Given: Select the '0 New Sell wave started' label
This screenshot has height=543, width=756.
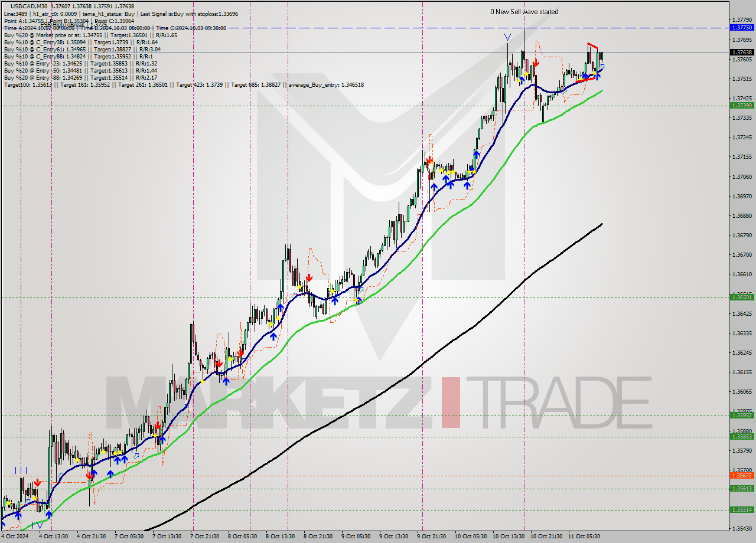Looking at the screenshot, I should (524, 12).
